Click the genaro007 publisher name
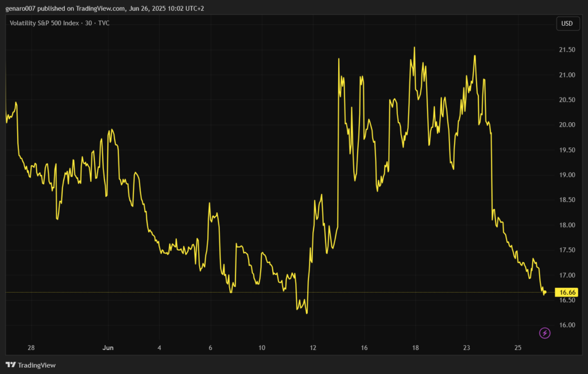This screenshot has width=588, height=374. 18,8
